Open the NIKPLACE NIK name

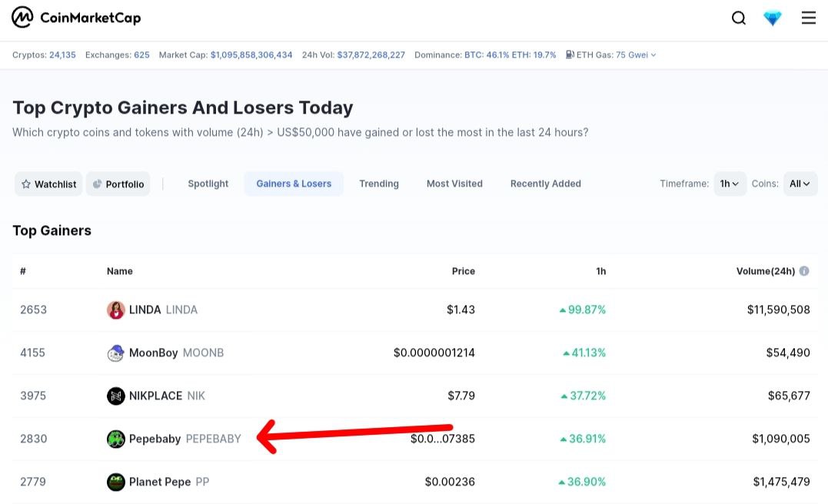(x=167, y=396)
